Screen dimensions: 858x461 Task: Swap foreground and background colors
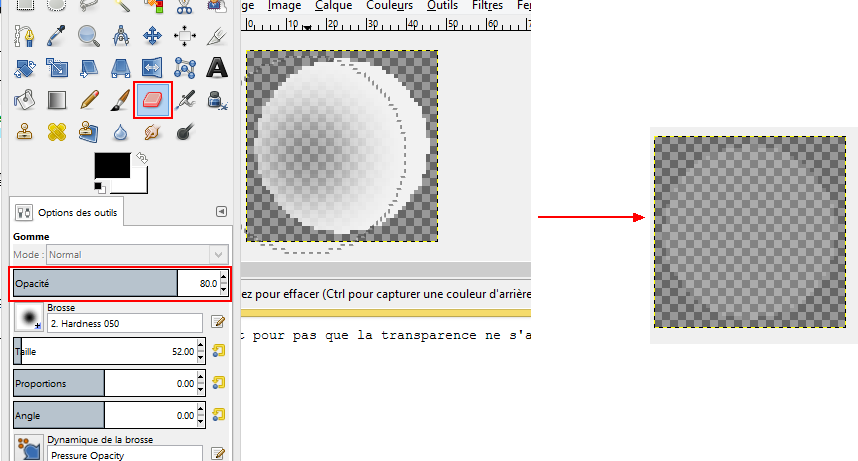(142, 158)
